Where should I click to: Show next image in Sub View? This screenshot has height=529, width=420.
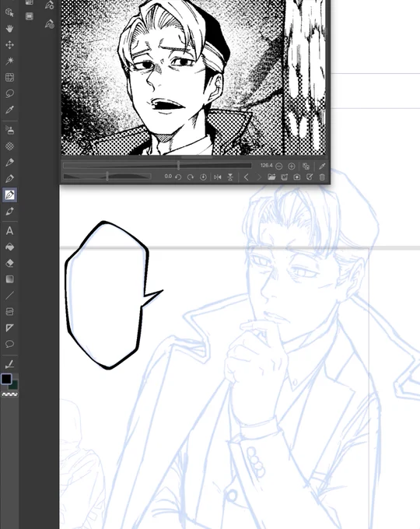(259, 177)
